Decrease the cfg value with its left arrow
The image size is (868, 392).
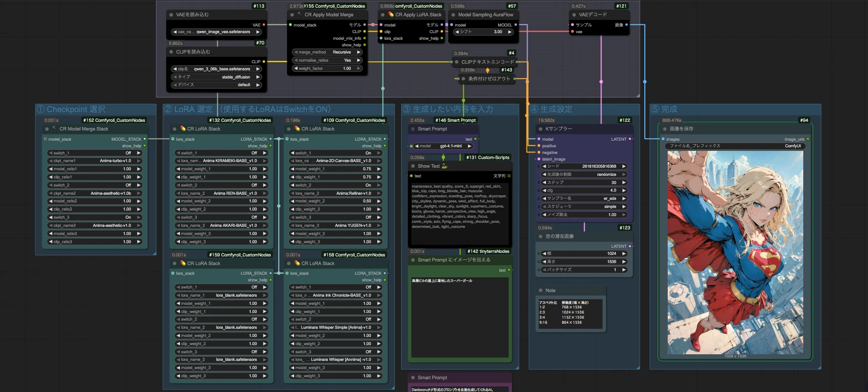[544, 191]
